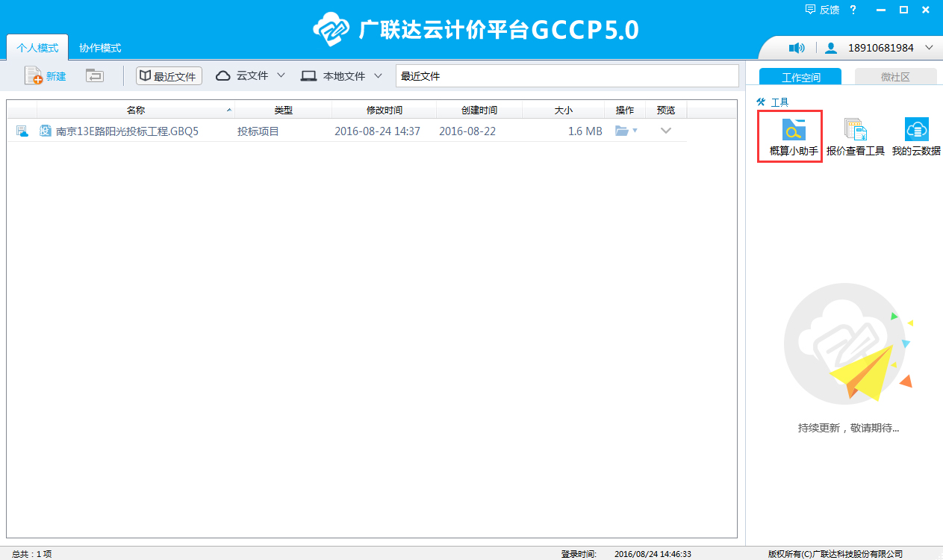Expand the preview chevron for the file
943x560 pixels.
coord(666,131)
